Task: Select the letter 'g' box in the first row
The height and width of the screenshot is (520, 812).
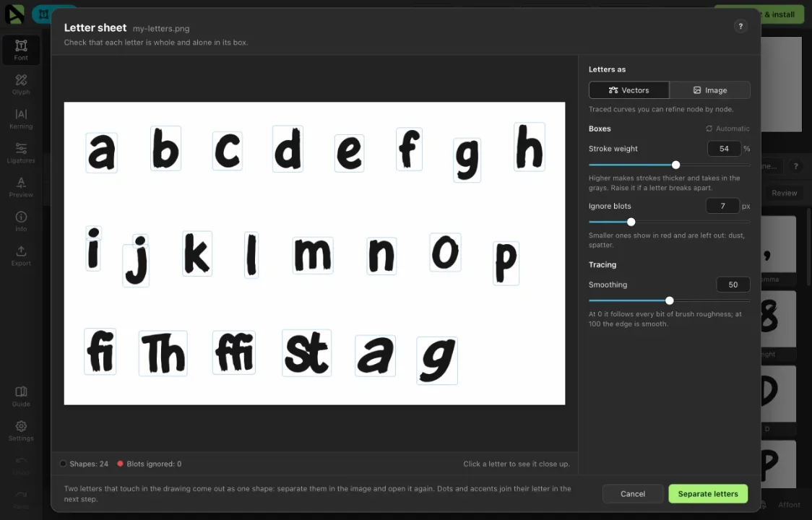Action: pyautogui.click(x=467, y=160)
